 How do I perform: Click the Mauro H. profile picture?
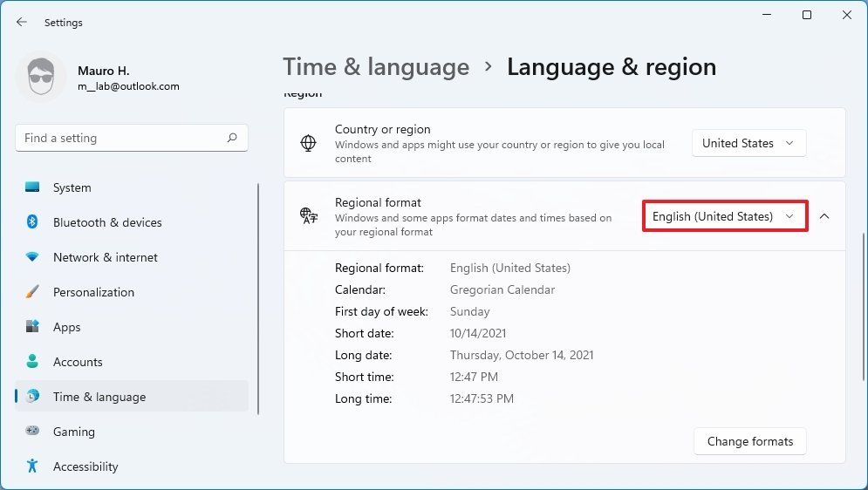point(40,77)
